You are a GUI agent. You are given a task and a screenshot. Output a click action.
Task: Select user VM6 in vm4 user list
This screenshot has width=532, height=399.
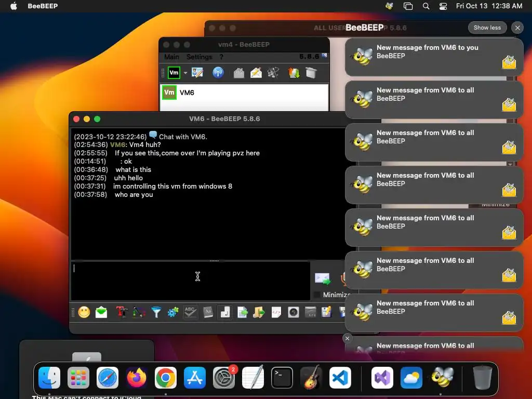pos(244,92)
